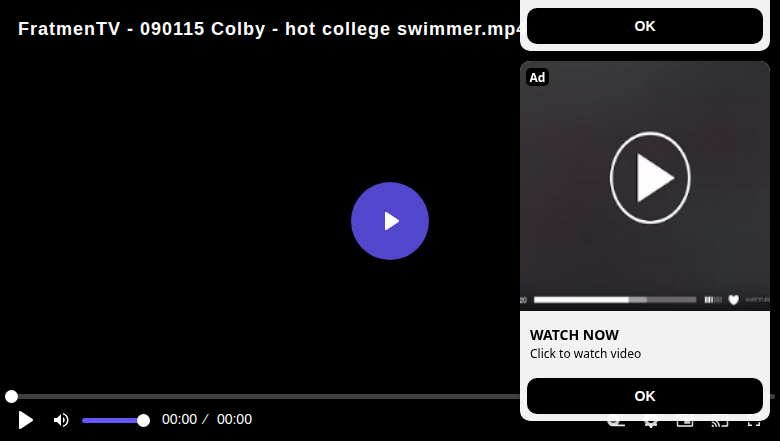780x441 pixels.
Task: Click the play icon in the control bar
Action: (25, 420)
